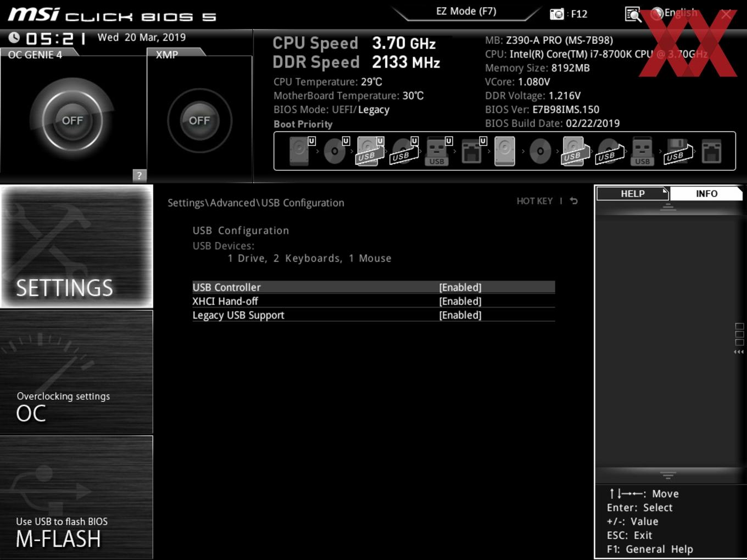
Task: Click the DDR Speed 2133 MHz readout
Action: [356, 62]
